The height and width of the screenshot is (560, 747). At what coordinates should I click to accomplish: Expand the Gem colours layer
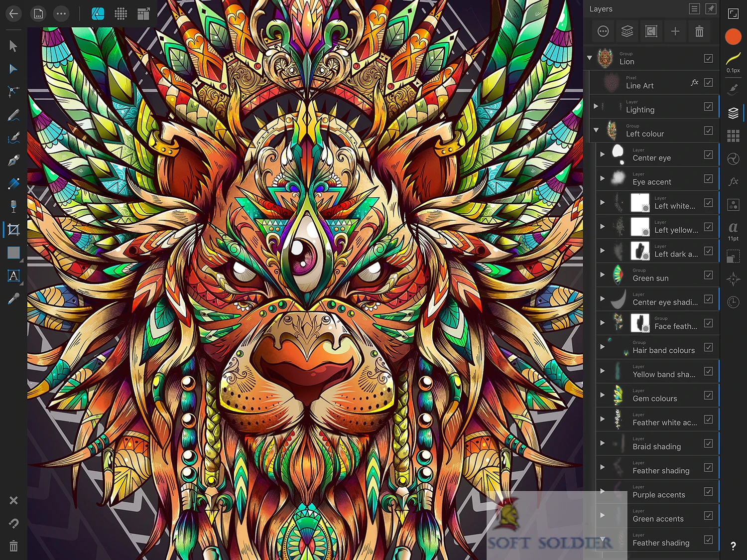(603, 395)
